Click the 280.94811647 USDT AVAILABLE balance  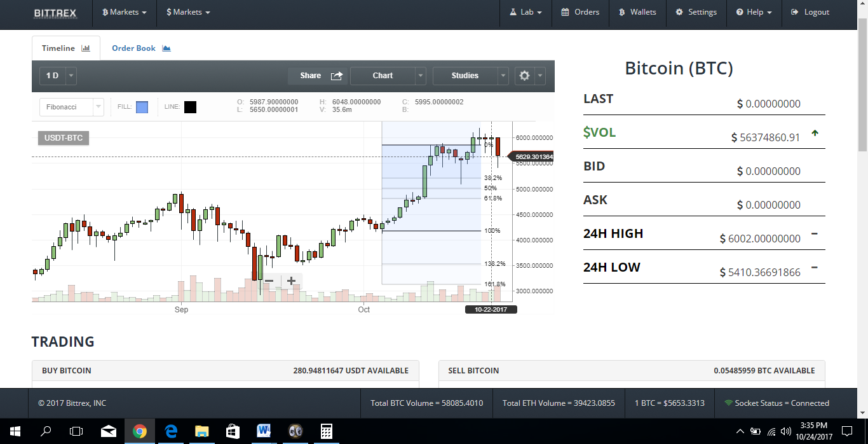pyautogui.click(x=351, y=370)
